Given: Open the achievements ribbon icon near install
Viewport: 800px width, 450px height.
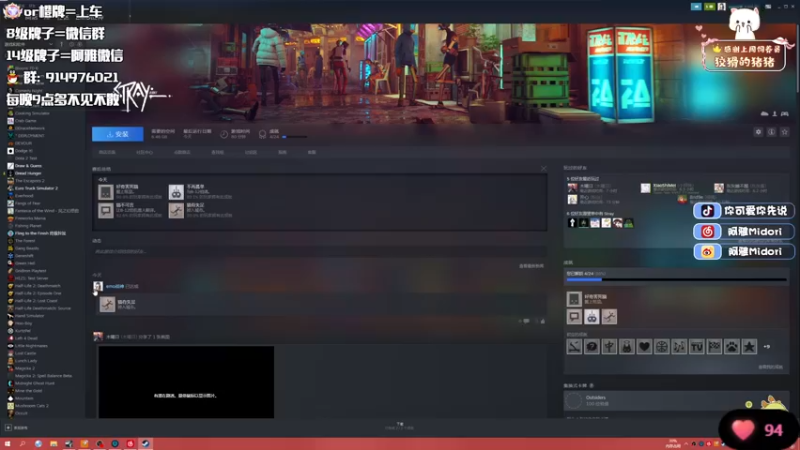Looking at the screenshot, I should pyautogui.click(x=262, y=134).
